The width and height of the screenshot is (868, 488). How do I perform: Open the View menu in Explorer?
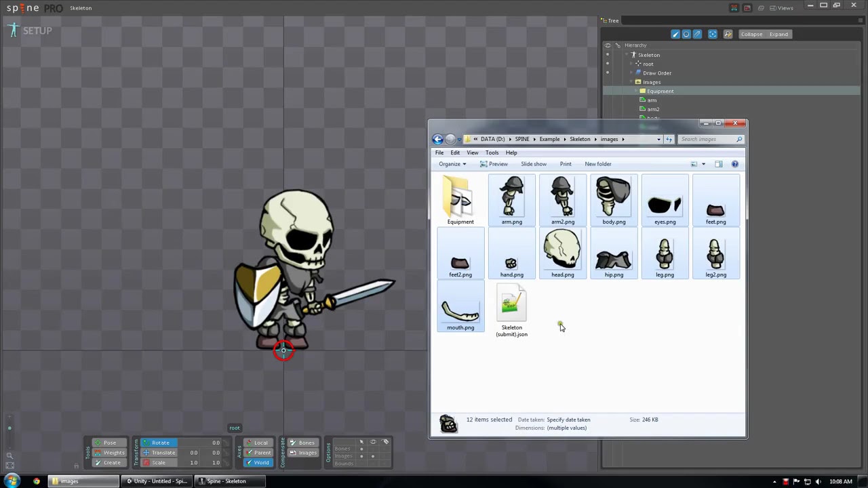(x=472, y=152)
